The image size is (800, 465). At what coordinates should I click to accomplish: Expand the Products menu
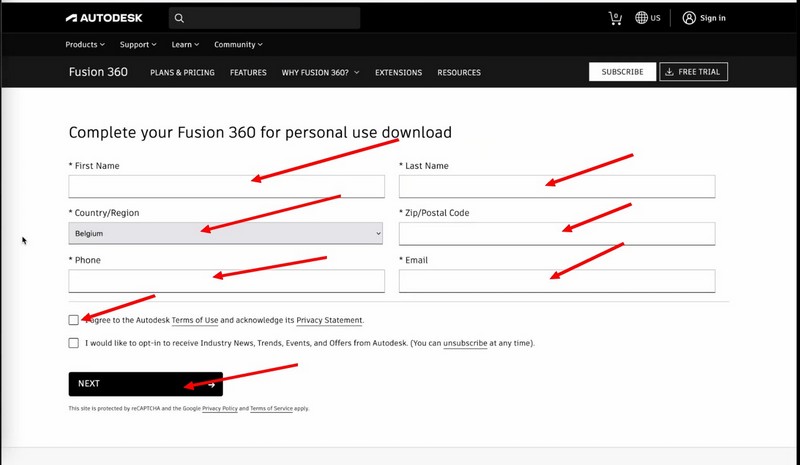[x=85, y=45]
